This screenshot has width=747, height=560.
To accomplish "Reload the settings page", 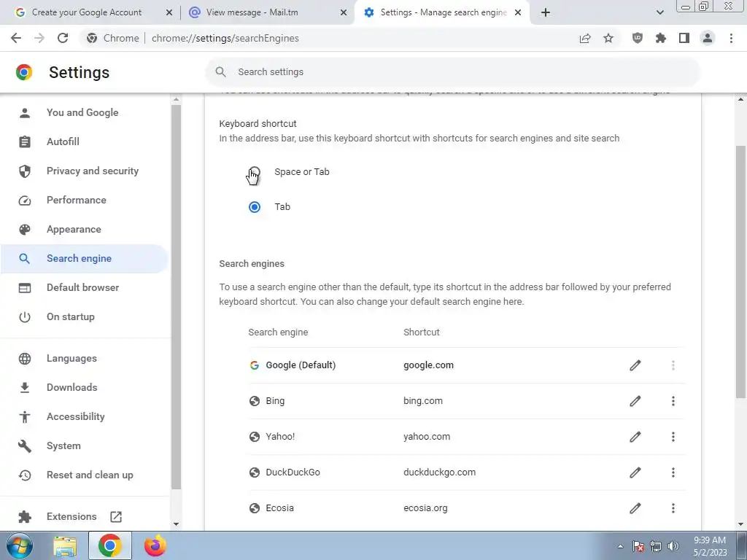I will pyautogui.click(x=63, y=38).
